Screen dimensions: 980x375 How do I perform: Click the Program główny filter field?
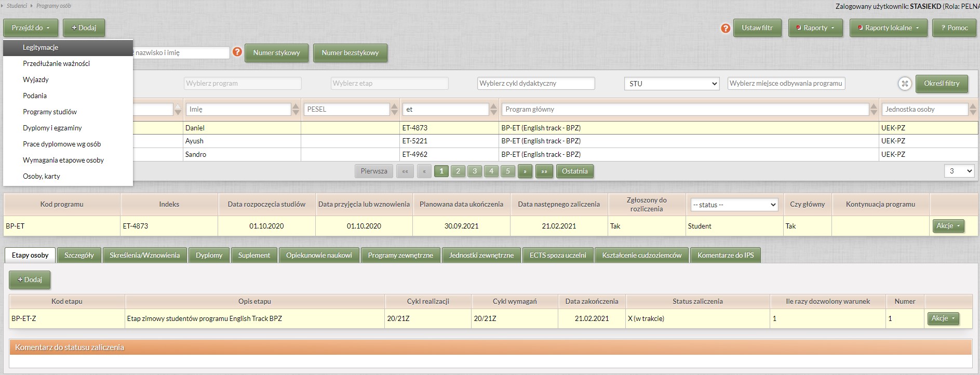(x=685, y=109)
